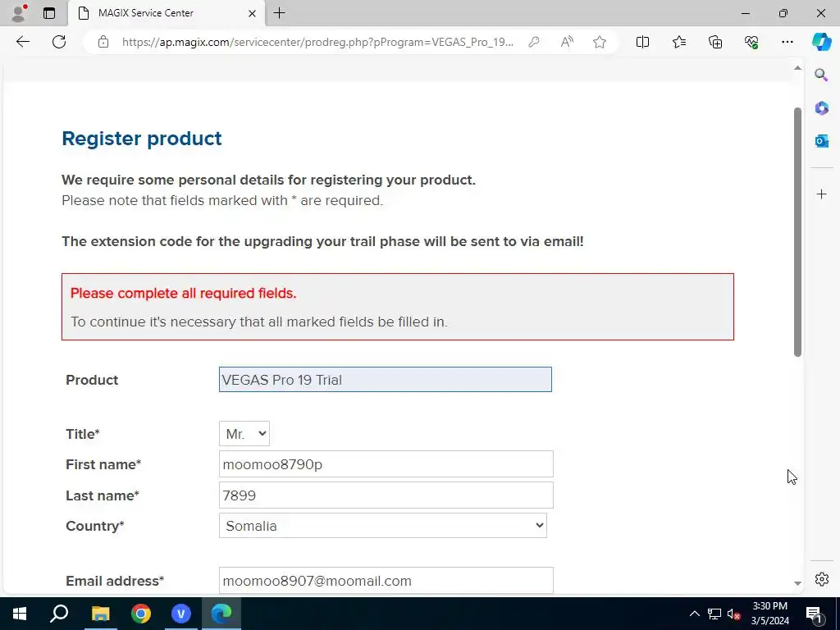840x630 pixels.
Task: Open the notification center icon
Action: [x=814, y=614]
